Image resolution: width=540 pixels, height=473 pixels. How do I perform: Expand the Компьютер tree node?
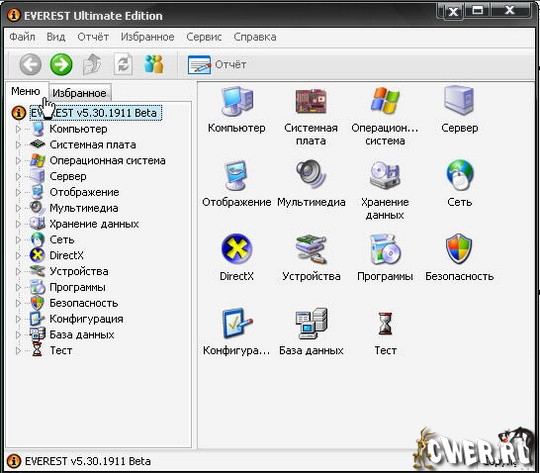pyautogui.click(x=18, y=129)
